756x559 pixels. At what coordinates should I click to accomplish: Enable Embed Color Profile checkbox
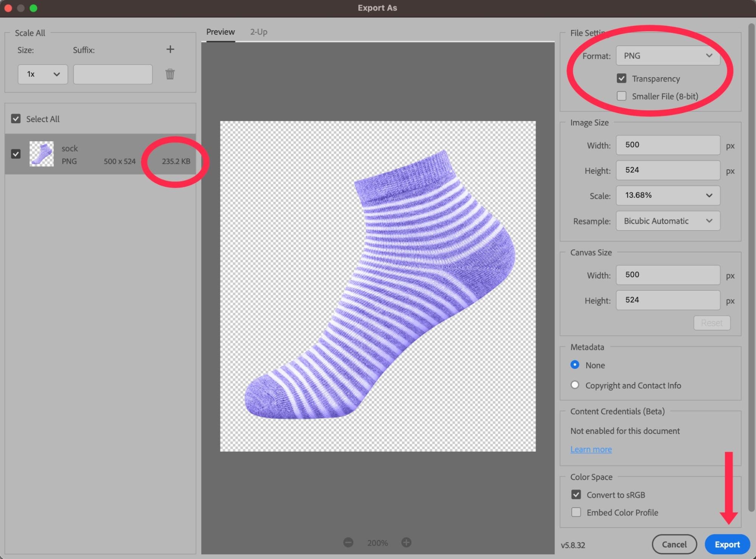576,513
